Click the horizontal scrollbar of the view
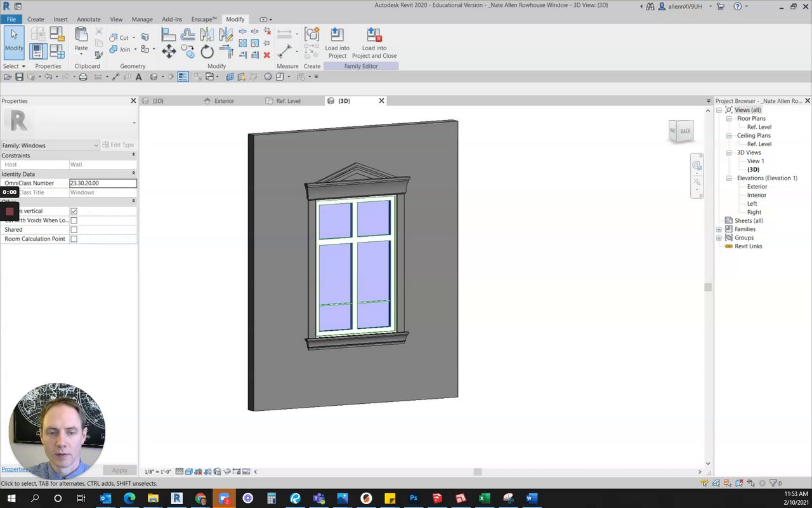Image resolution: width=812 pixels, height=508 pixels. point(478,472)
